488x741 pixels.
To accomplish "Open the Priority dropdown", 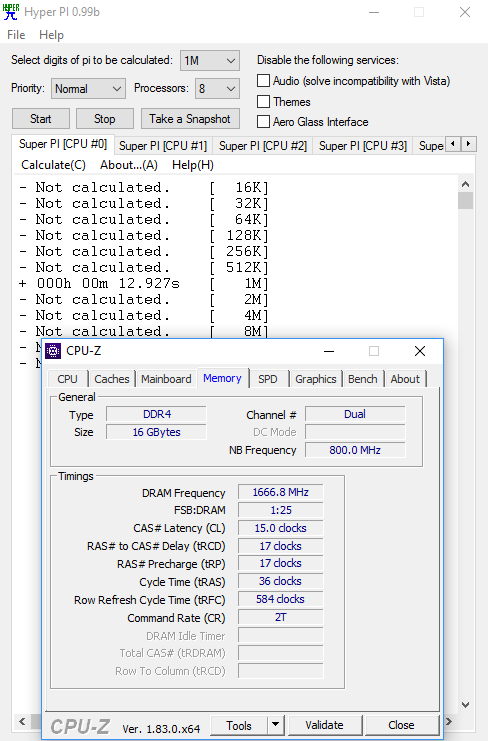I will pos(88,88).
